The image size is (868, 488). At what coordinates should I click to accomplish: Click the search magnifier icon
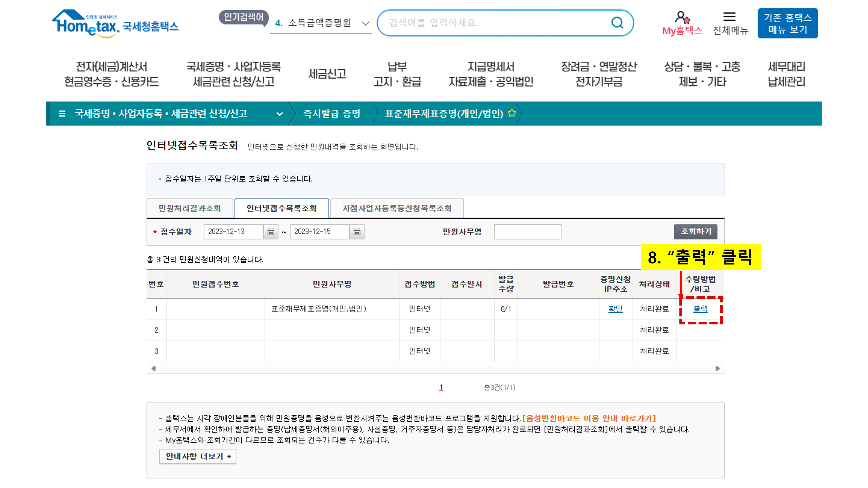click(x=617, y=23)
